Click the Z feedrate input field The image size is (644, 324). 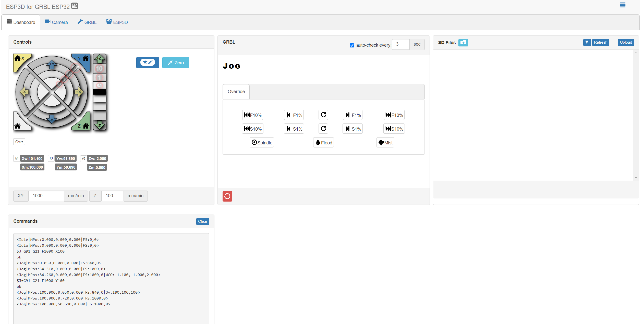pos(113,196)
